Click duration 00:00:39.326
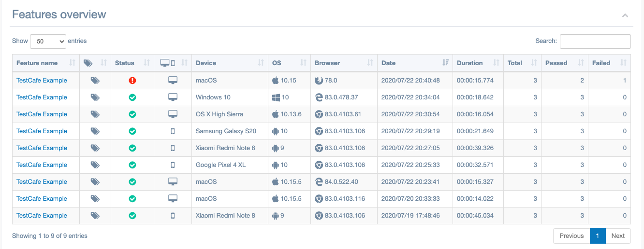Viewport: 644px width, 249px height. (475, 148)
